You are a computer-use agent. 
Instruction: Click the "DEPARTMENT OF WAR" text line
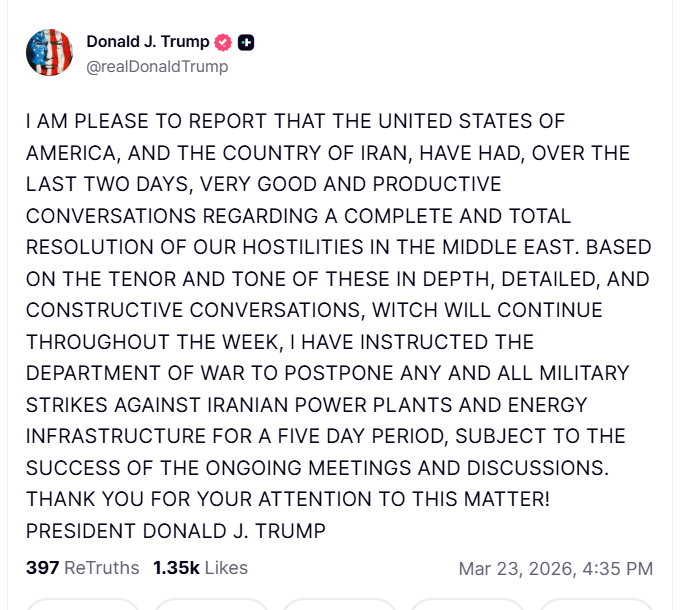point(328,373)
